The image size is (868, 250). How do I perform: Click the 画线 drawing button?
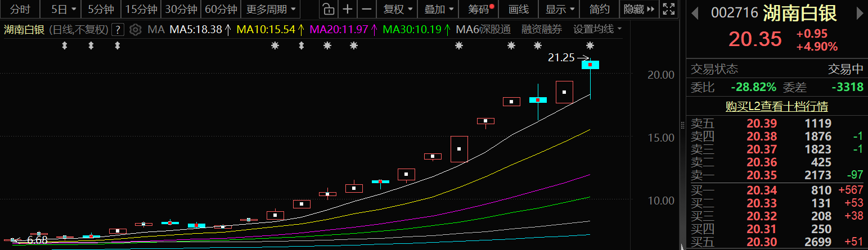pos(518,9)
